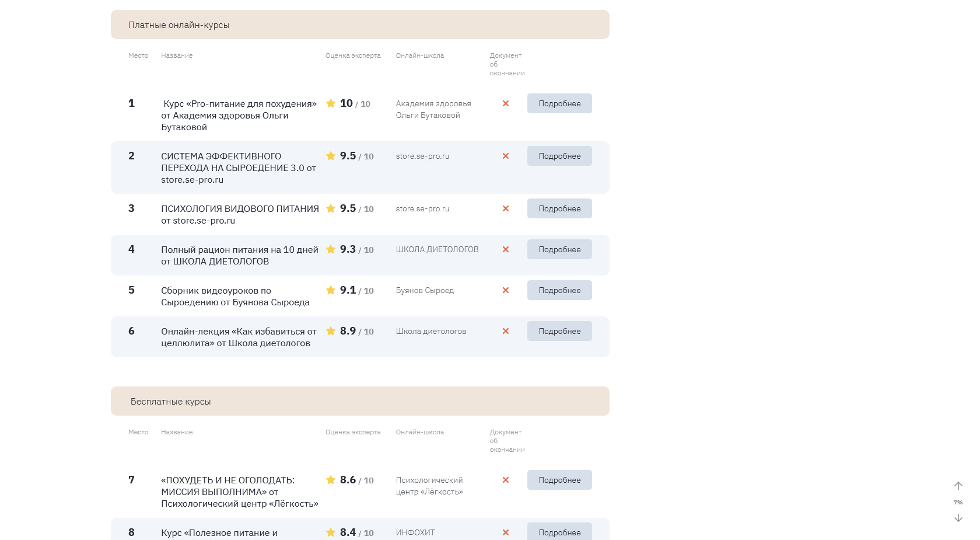Click school name ИНФОХИТ
The image size is (980, 540).
coord(415,532)
